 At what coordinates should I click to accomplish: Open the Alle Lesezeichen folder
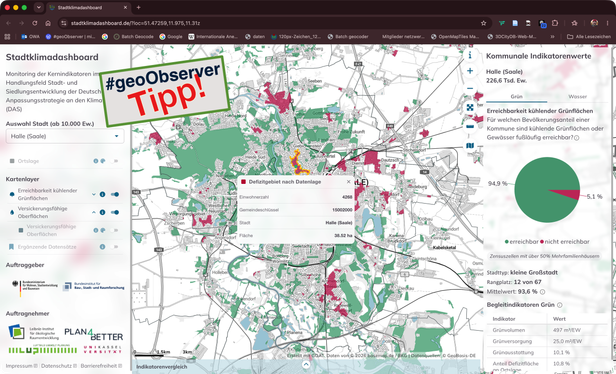[x=589, y=37]
